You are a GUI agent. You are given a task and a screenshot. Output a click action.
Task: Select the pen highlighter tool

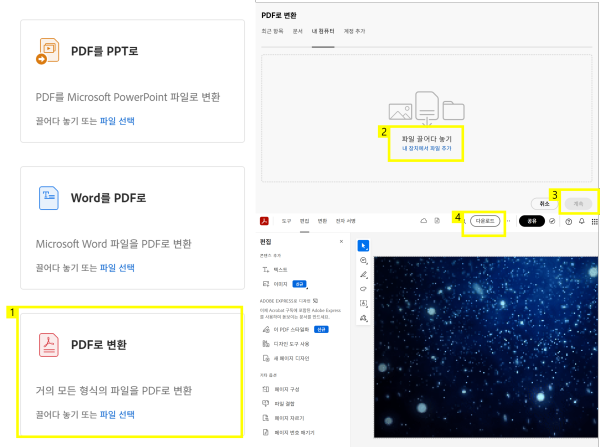coord(363,275)
